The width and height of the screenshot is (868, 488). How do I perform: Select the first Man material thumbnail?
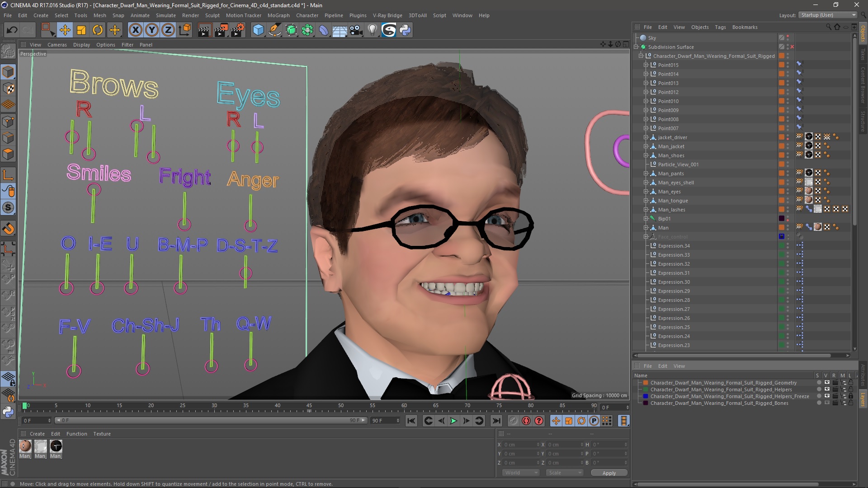point(25,446)
